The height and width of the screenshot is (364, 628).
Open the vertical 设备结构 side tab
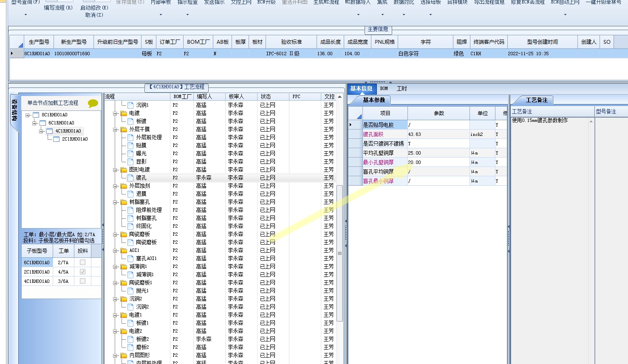click(14, 111)
